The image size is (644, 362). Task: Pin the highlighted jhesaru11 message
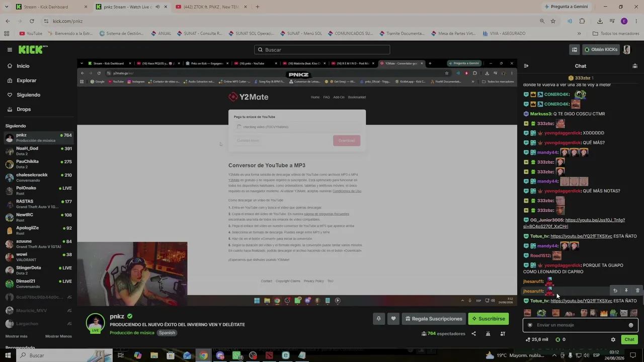point(626,291)
